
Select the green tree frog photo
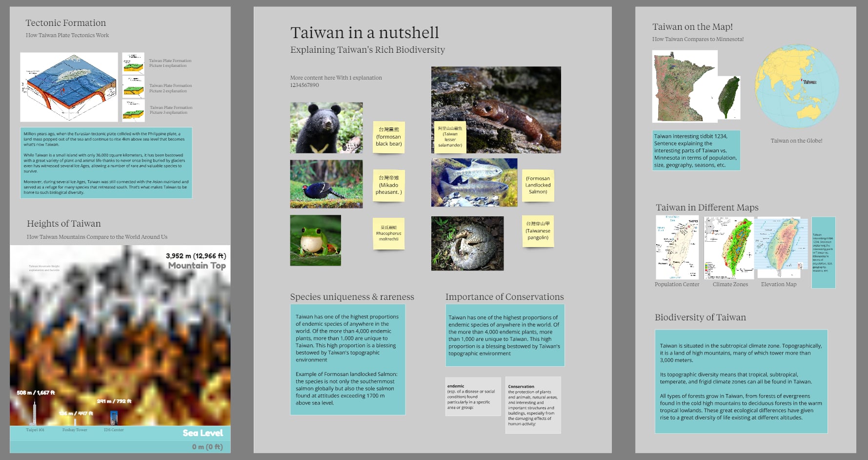[315, 240]
